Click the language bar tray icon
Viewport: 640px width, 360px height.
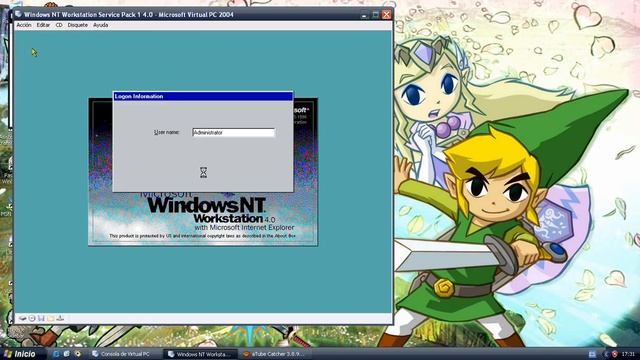click(593, 354)
